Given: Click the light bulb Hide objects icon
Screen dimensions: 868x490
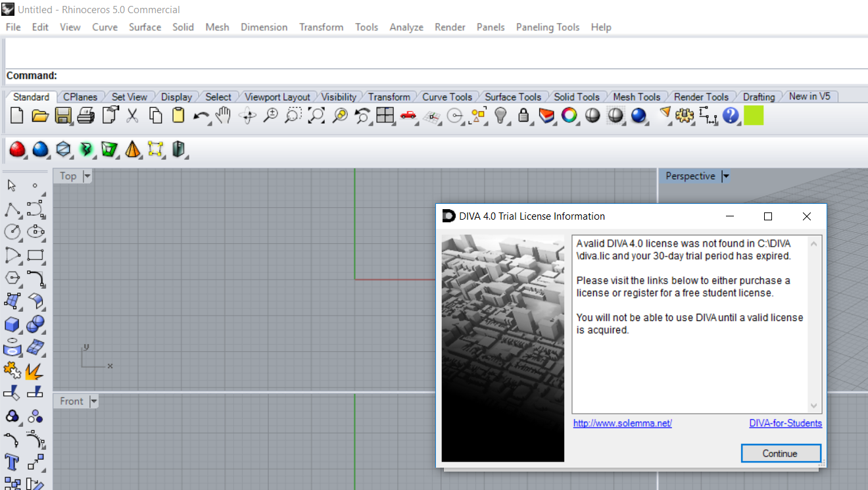Looking at the screenshot, I should pyautogui.click(x=501, y=116).
